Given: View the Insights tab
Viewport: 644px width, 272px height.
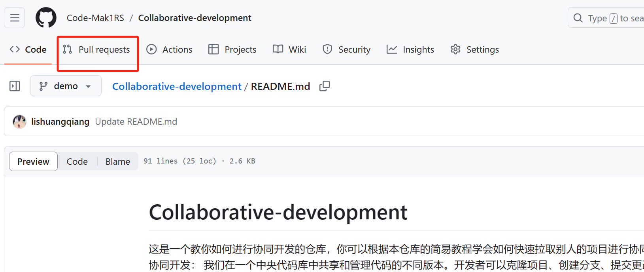Looking at the screenshot, I should coord(410,49).
